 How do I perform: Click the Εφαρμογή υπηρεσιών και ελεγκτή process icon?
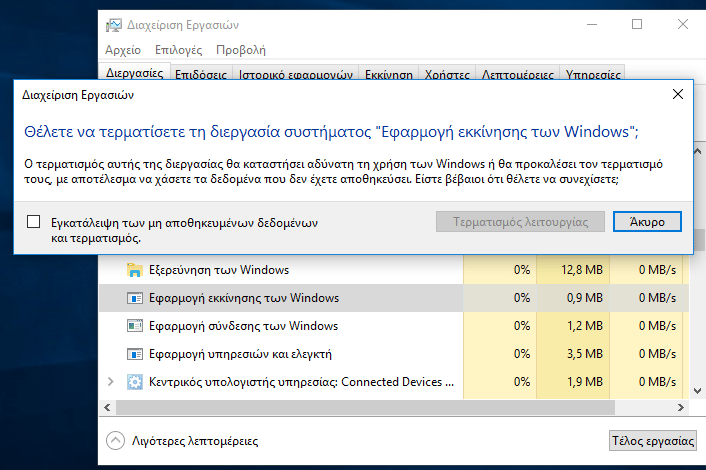(x=135, y=354)
